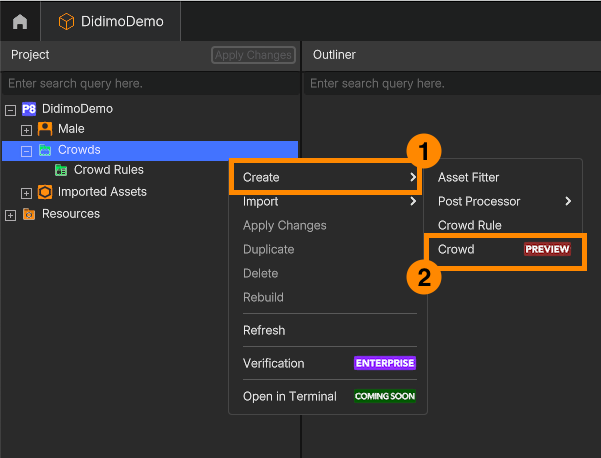The width and height of the screenshot is (601, 458).
Task: Click the P8 project icon beside DidimoDemo
Action: click(29, 109)
